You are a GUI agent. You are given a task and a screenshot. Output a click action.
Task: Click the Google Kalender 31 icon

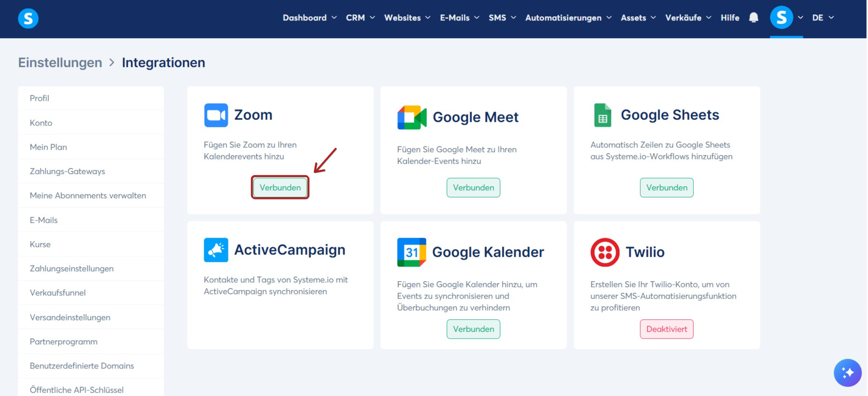pyautogui.click(x=411, y=252)
